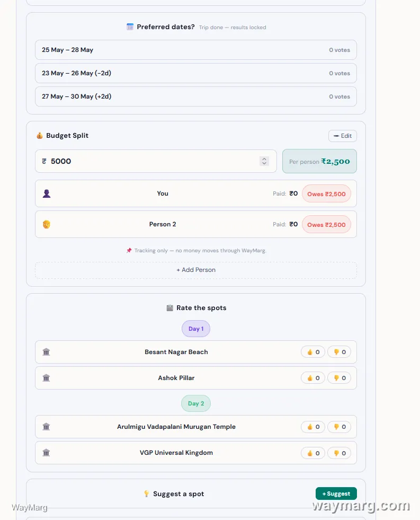The image size is (420, 520).
Task: Open Budget Split Edit button
Action: tap(343, 136)
